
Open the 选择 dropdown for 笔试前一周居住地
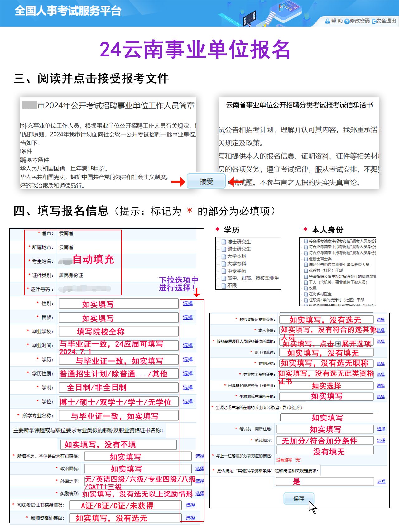pos(381,429)
